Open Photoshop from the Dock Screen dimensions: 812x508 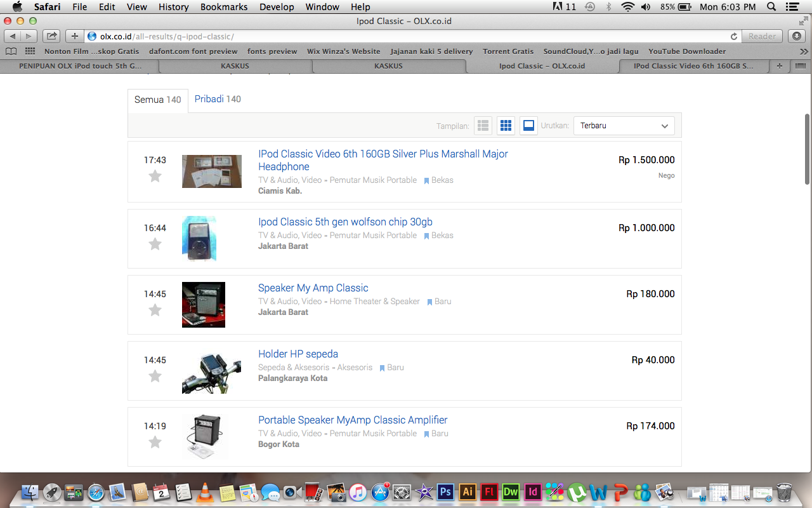pos(445,491)
